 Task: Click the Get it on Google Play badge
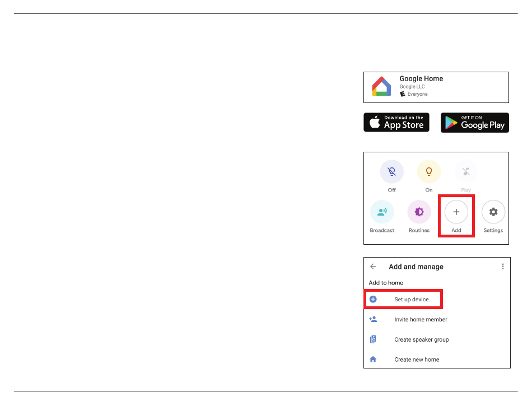pyautogui.click(x=475, y=123)
